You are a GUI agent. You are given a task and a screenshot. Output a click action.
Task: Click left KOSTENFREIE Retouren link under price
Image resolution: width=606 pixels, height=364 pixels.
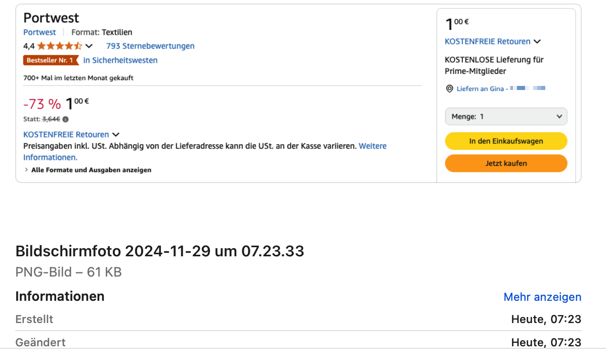tap(66, 134)
